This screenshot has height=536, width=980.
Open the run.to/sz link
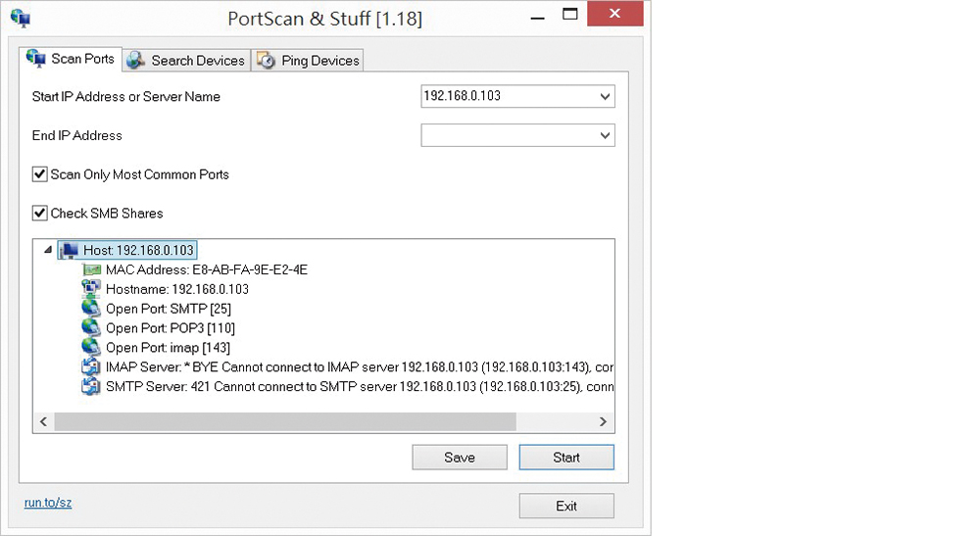(48, 503)
